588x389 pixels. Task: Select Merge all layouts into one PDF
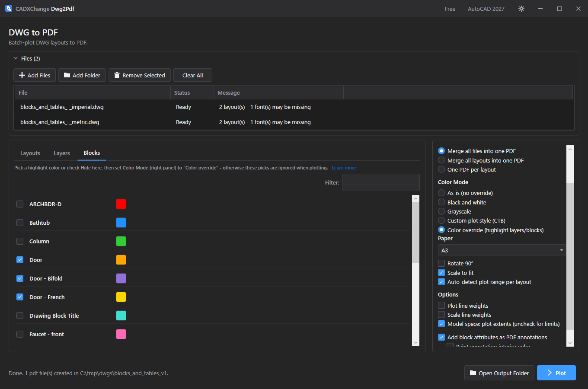(441, 160)
